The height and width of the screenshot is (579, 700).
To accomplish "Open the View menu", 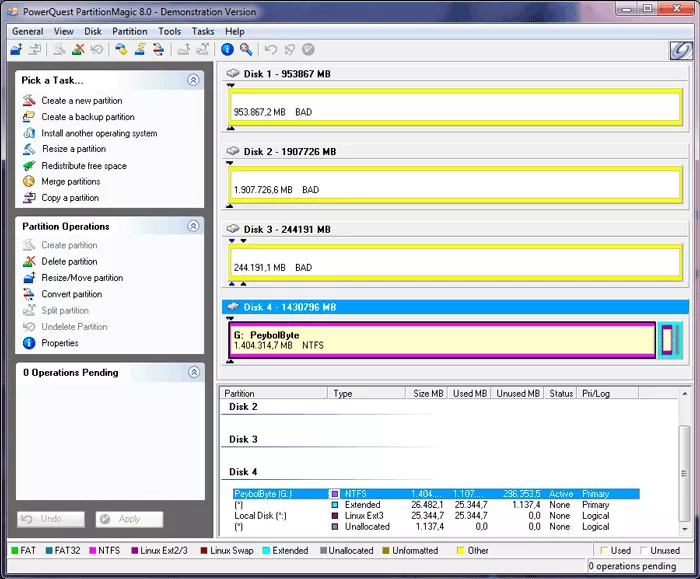I will [x=63, y=31].
